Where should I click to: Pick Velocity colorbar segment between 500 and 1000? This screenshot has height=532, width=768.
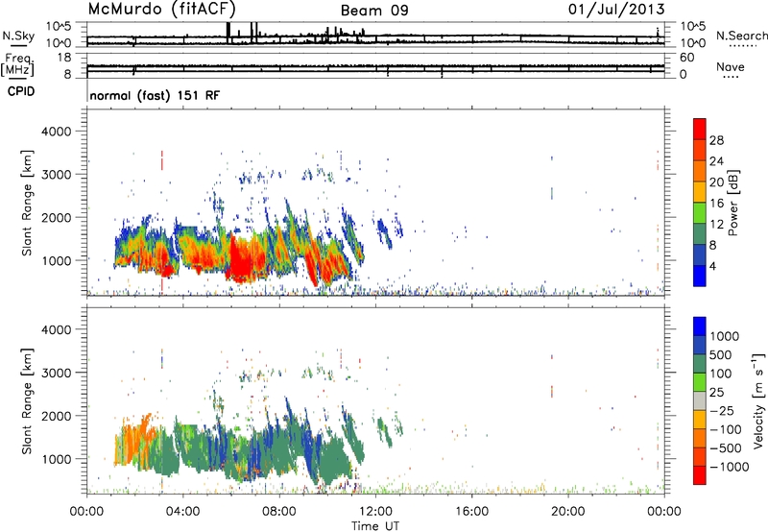700,345
